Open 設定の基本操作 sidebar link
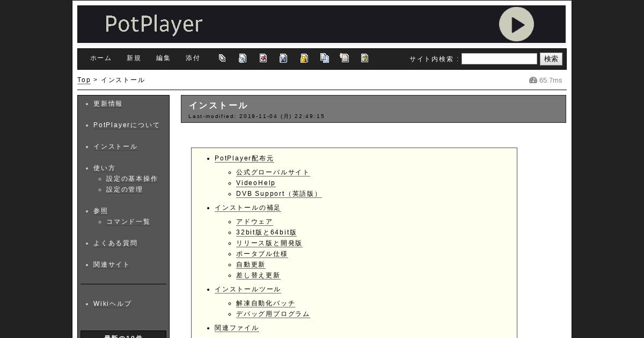The image size is (644, 338). (x=132, y=179)
